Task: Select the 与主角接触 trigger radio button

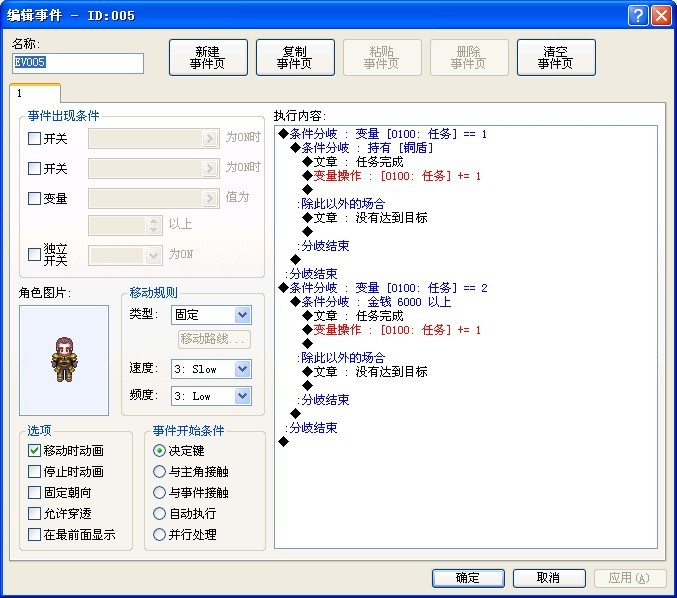Action: click(159, 471)
